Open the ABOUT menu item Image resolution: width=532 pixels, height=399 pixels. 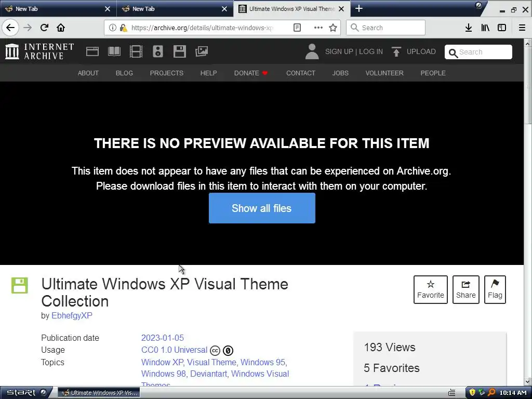[x=88, y=73]
